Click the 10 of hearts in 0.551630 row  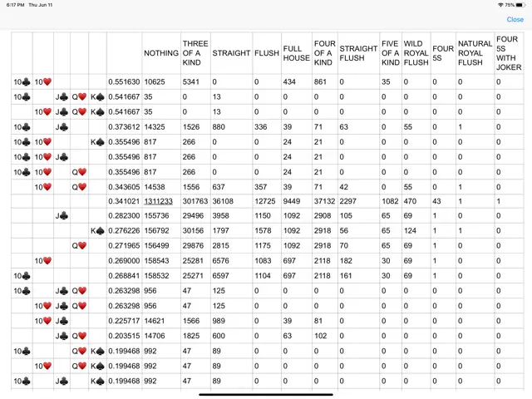[x=42, y=81]
